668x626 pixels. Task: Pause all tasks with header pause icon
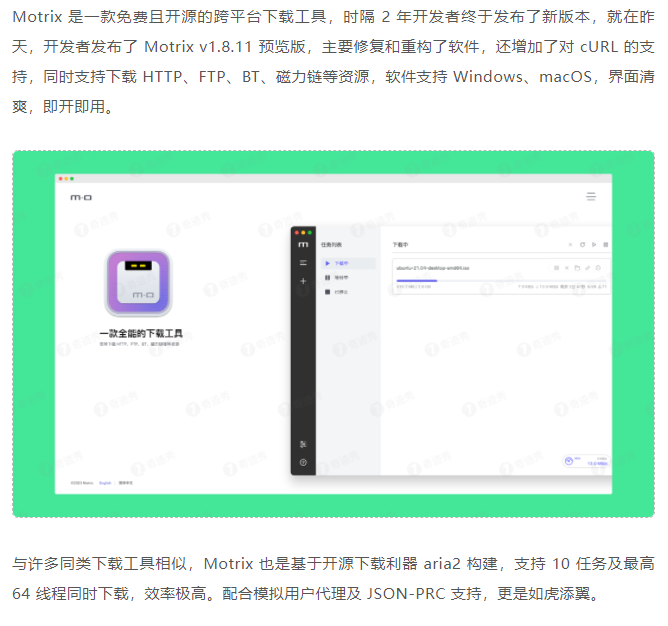click(605, 245)
